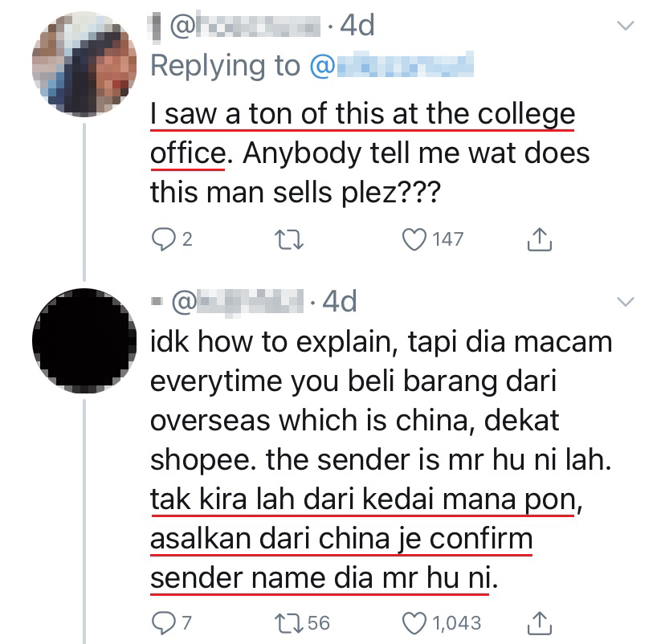This screenshot has height=644, width=665.
Task: Reply to the college office tweet
Action: (x=164, y=238)
